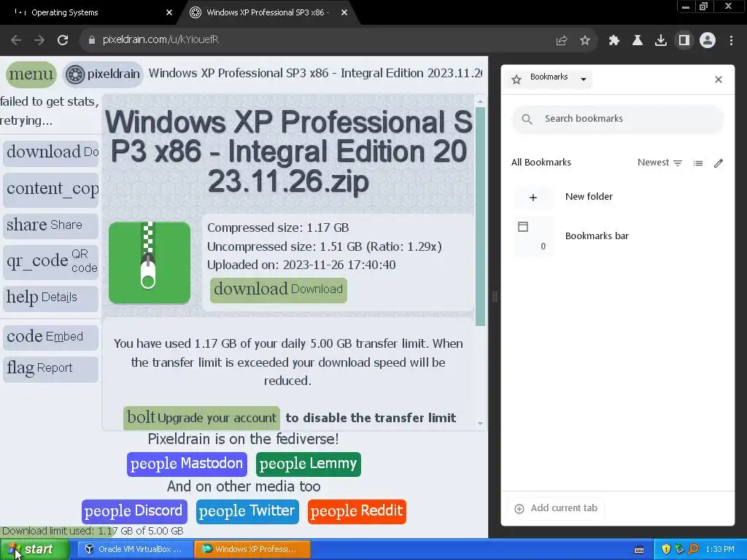Toggle the side panel icon

point(684,41)
